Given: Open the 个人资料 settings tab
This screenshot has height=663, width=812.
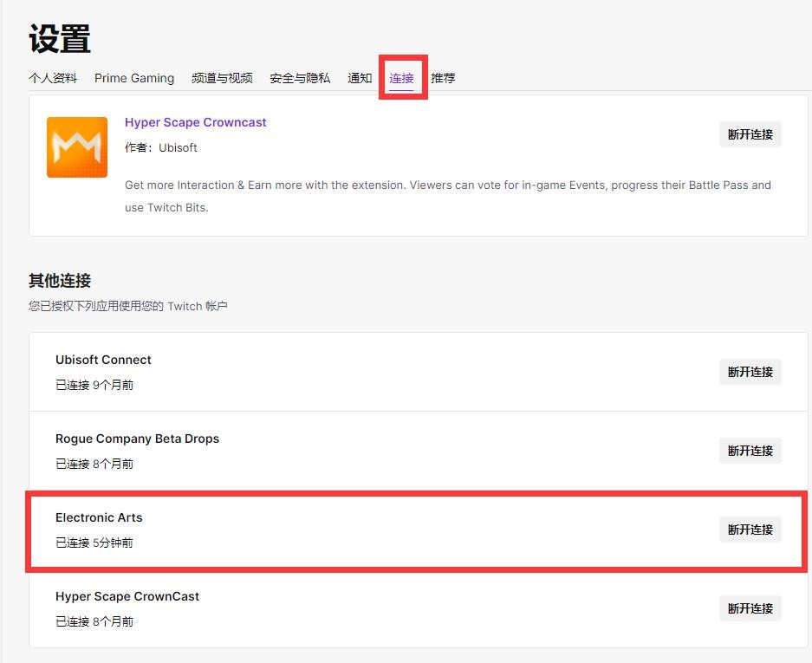Looking at the screenshot, I should [x=53, y=78].
